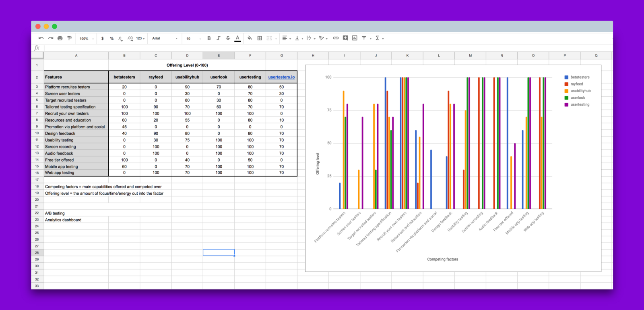Open the text wrapping dropdown

tap(311, 38)
